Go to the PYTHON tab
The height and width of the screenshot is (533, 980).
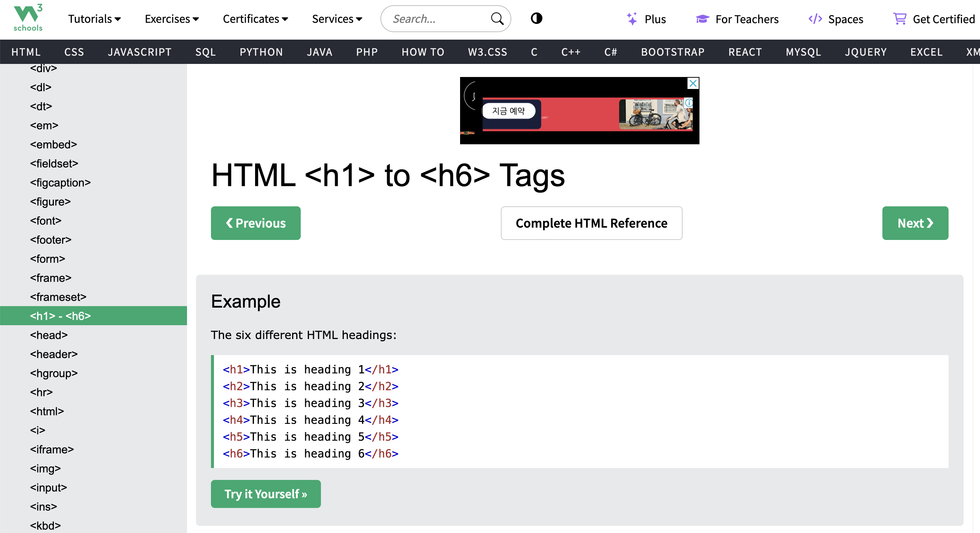261,52
